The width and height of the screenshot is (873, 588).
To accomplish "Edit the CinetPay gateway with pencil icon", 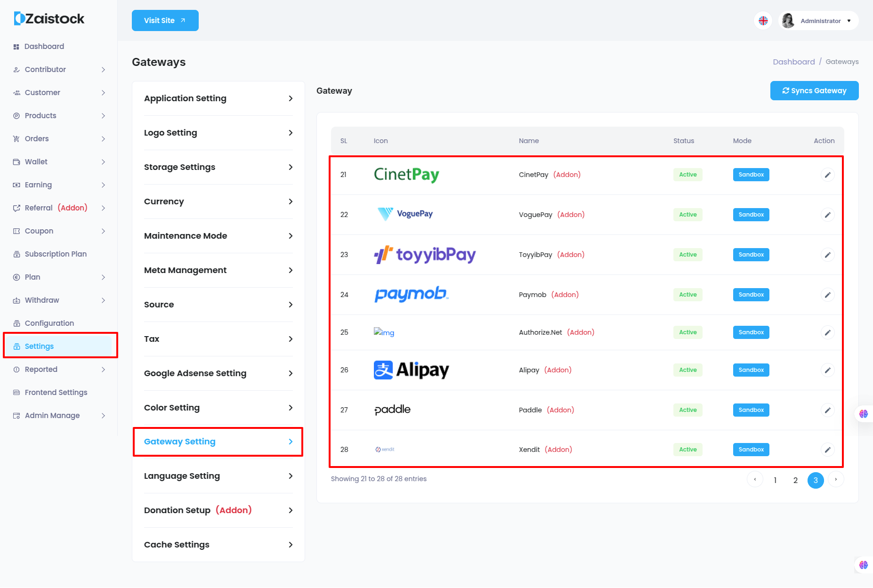I will pyautogui.click(x=827, y=175).
